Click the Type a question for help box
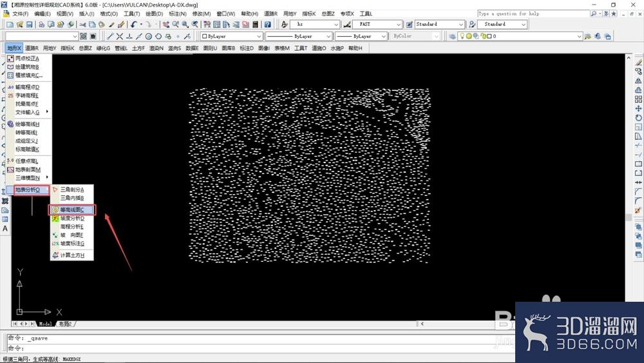Screen dimensions: 644x363 [533, 14]
